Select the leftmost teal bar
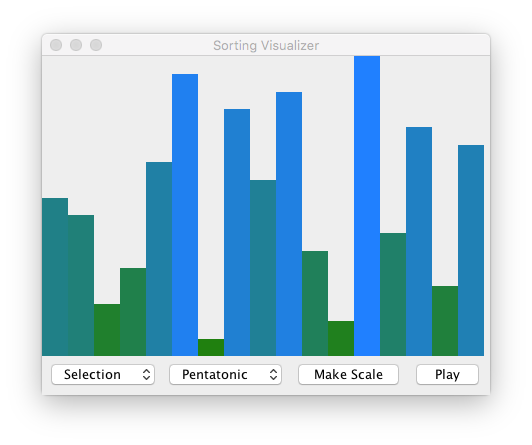 pyautogui.click(x=55, y=277)
